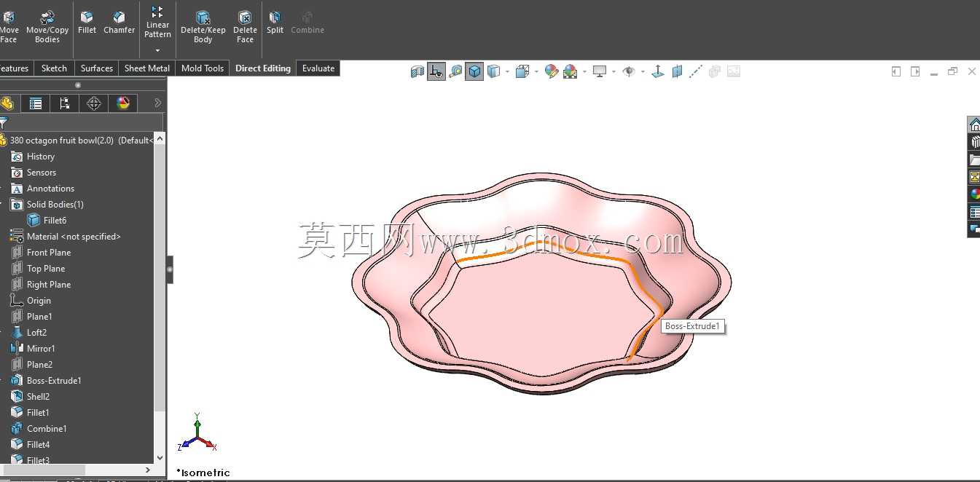
Task: Open the Sheet Metal tab
Action: pyautogui.click(x=147, y=68)
